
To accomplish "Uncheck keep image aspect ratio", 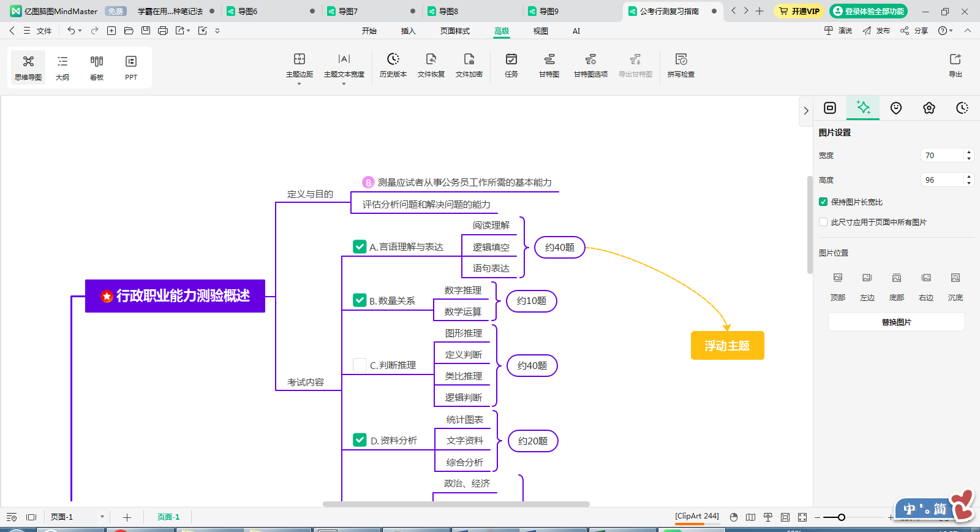I will 823,202.
